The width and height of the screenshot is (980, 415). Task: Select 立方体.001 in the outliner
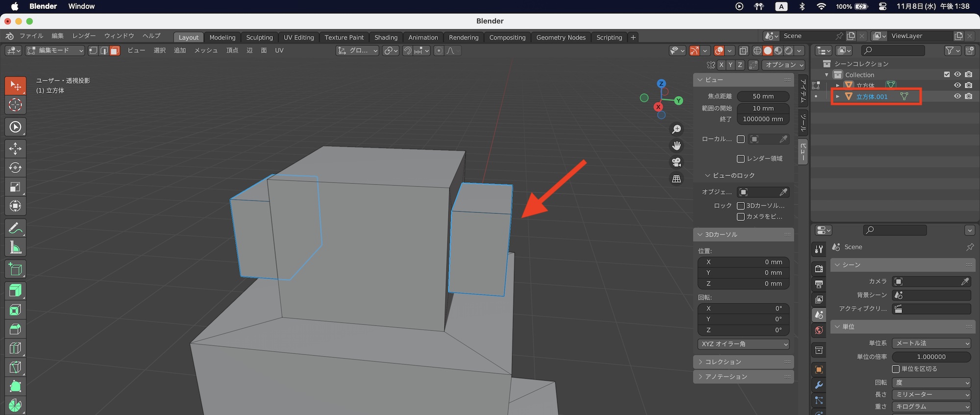point(872,97)
